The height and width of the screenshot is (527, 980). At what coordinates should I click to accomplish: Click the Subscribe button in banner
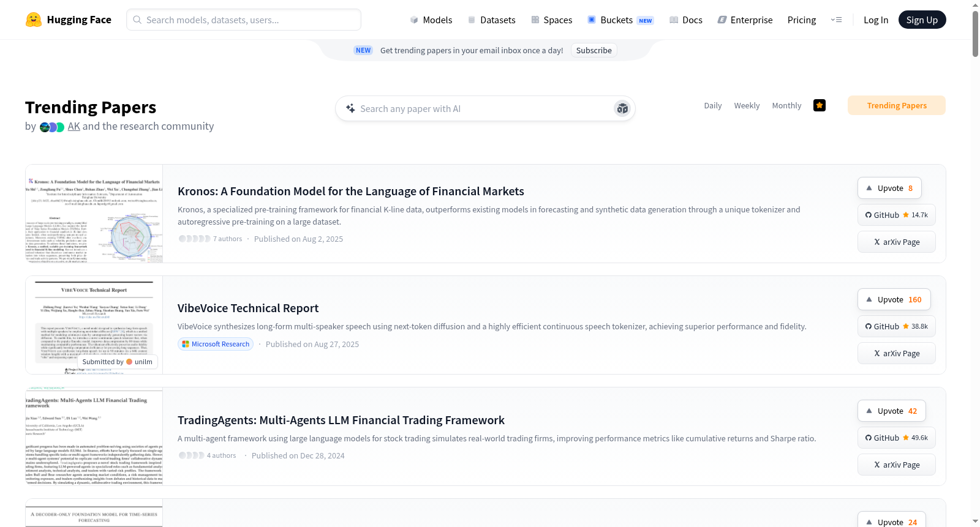(x=594, y=50)
